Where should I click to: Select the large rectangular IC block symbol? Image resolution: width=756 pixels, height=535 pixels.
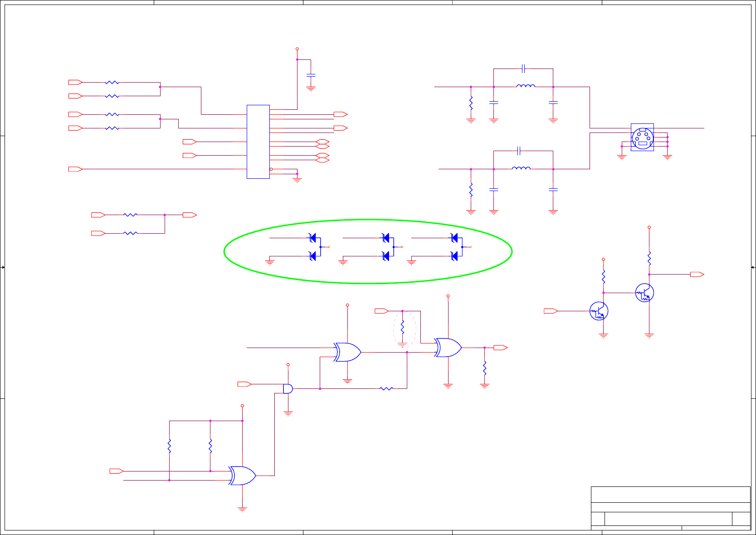258,142
